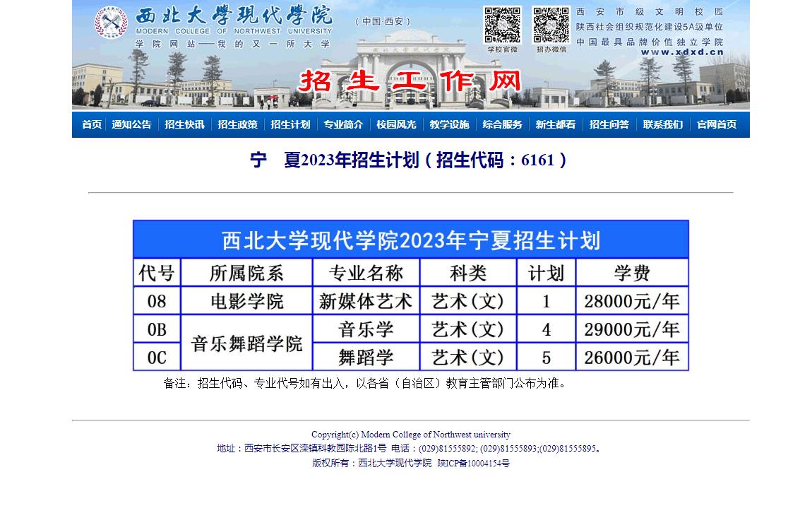Click 陕西社会组织规范化建设5A级单位 text
This screenshot has height=530, width=812.
(650, 26)
